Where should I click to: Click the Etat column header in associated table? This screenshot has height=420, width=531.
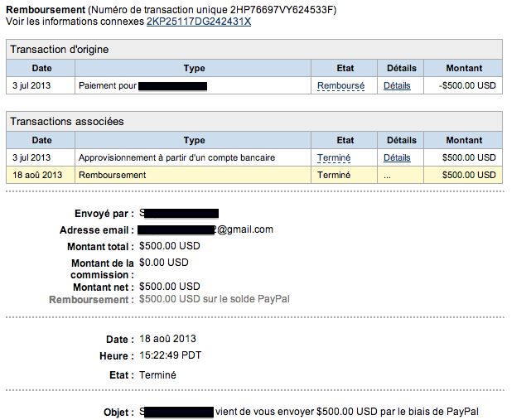tap(345, 140)
